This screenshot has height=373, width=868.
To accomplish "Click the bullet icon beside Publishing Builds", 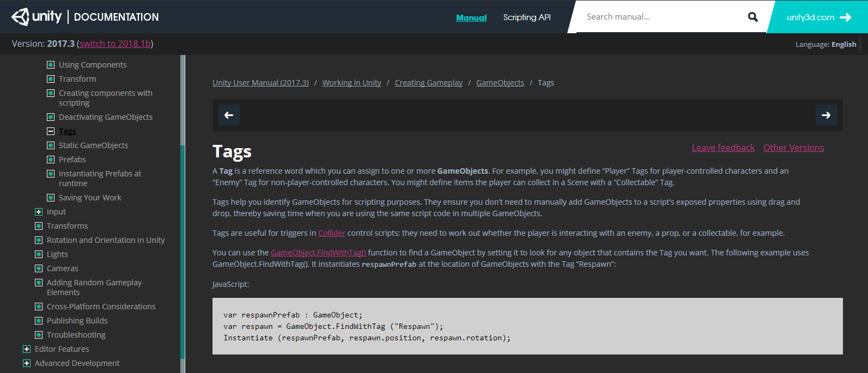I will click(x=39, y=321).
